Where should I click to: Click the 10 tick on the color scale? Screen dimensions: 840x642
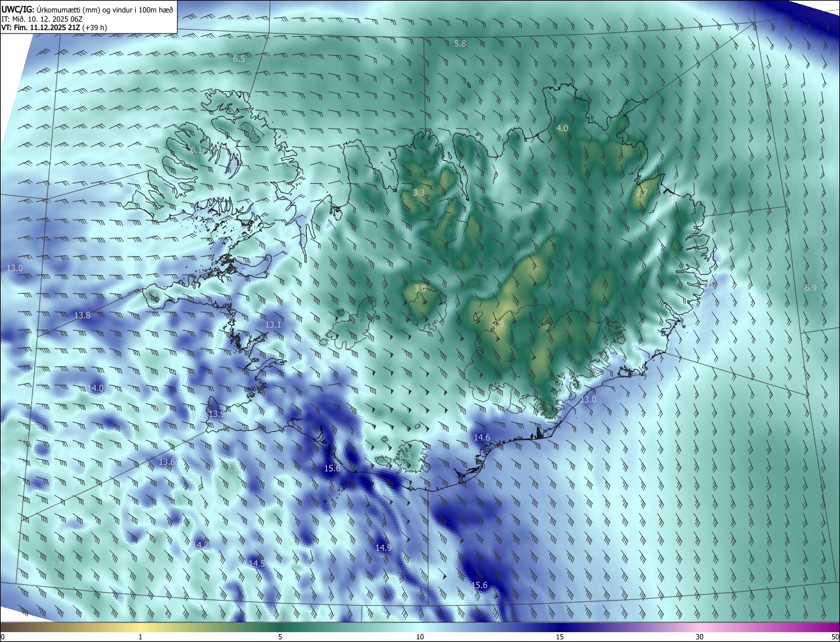[420, 637]
